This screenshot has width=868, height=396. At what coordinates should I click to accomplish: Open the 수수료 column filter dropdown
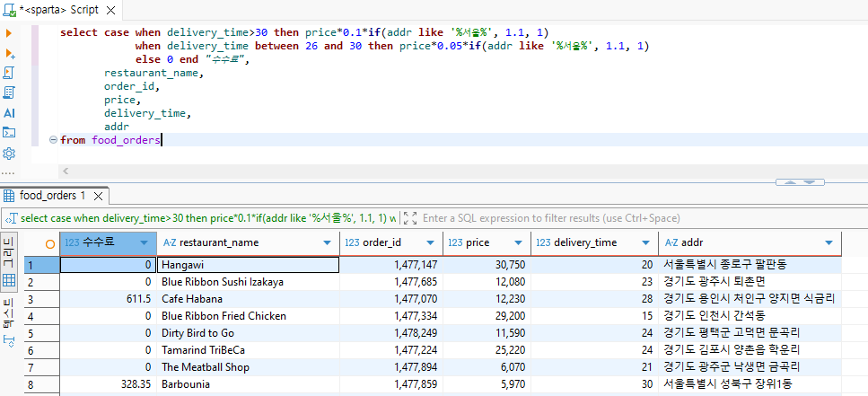coord(145,243)
